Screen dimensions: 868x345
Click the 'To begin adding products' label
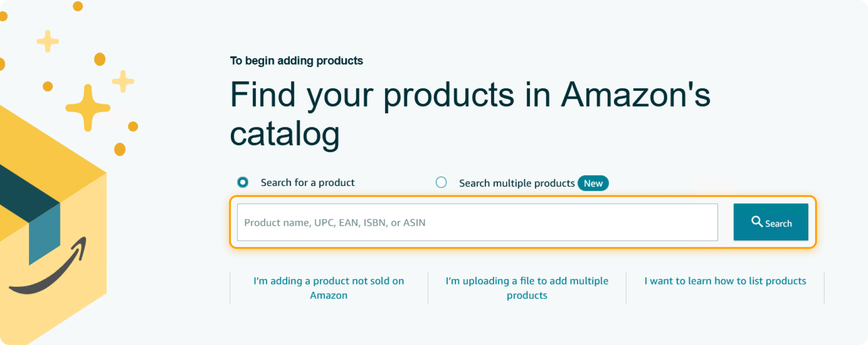click(x=296, y=61)
